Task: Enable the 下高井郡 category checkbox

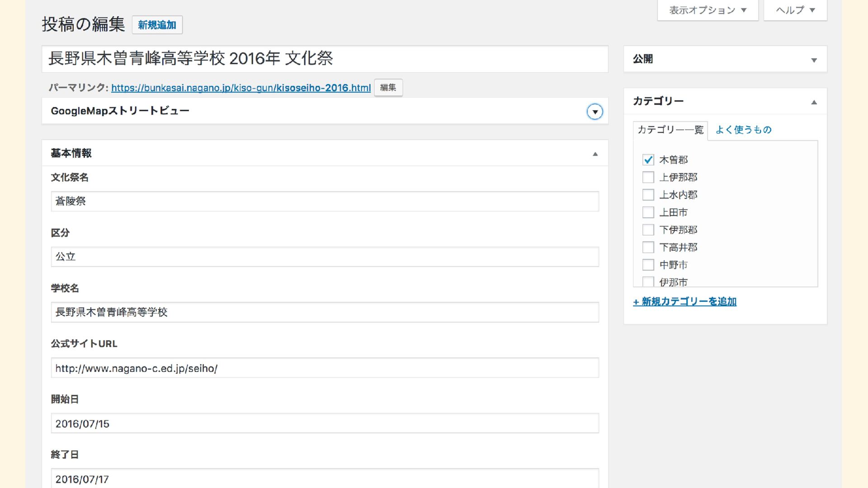Action: [648, 247]
